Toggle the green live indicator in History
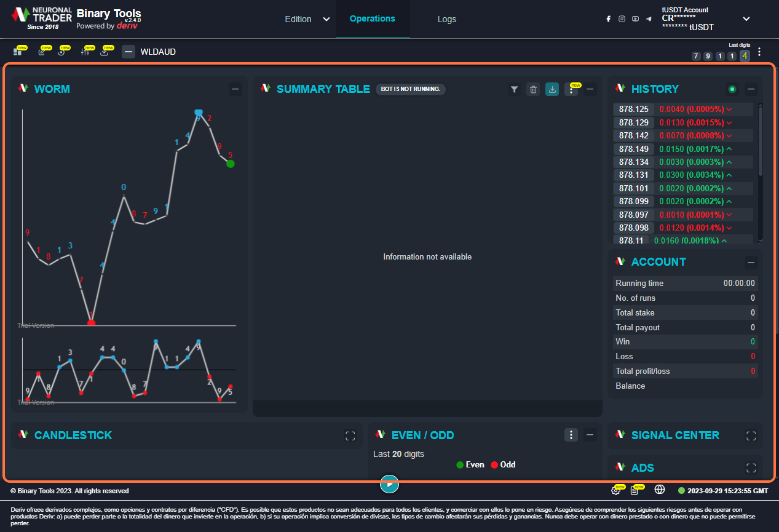This screenshot has width=779, height=532. 732,89
